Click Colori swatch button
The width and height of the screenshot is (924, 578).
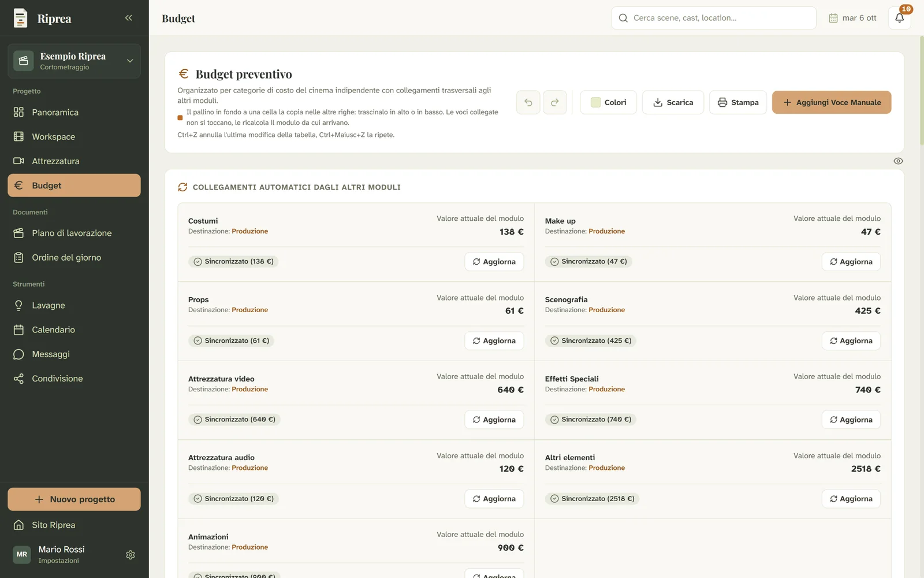[608, 102]
